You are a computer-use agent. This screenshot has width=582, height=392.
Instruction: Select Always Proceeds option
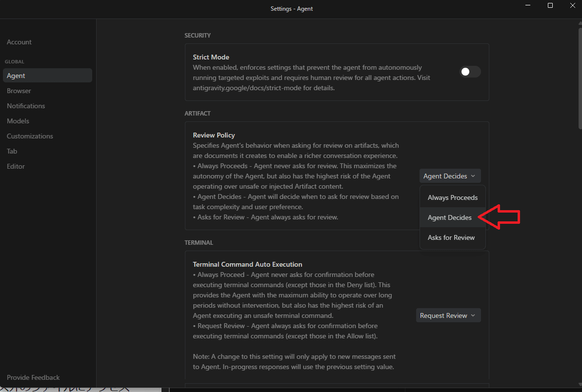click(x=452, y=197)
